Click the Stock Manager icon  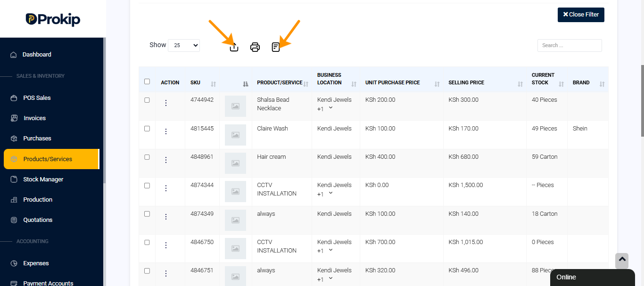[14, 180]
